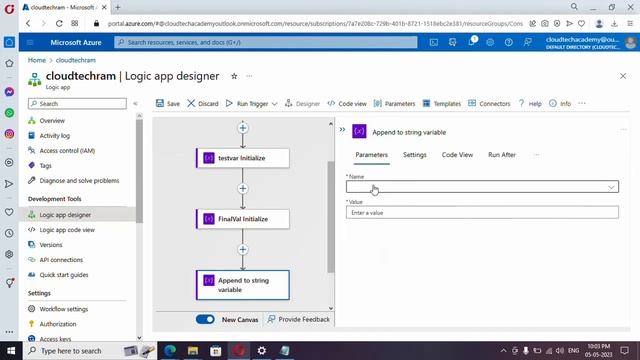The height and width of the screenshot is (360, 640).
Task: Open Azure portal settings gear
Action: click(x=490, y=42)
